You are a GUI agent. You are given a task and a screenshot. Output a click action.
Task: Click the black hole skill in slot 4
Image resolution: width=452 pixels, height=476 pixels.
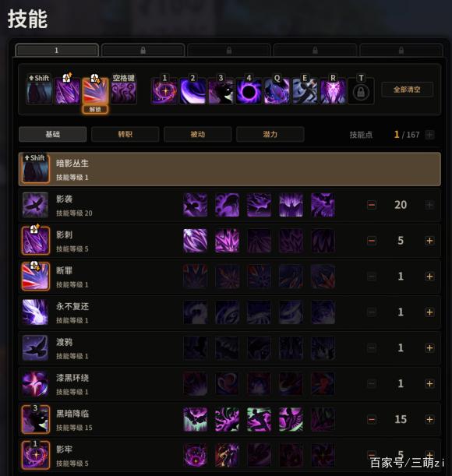click(x=249, y=91)
